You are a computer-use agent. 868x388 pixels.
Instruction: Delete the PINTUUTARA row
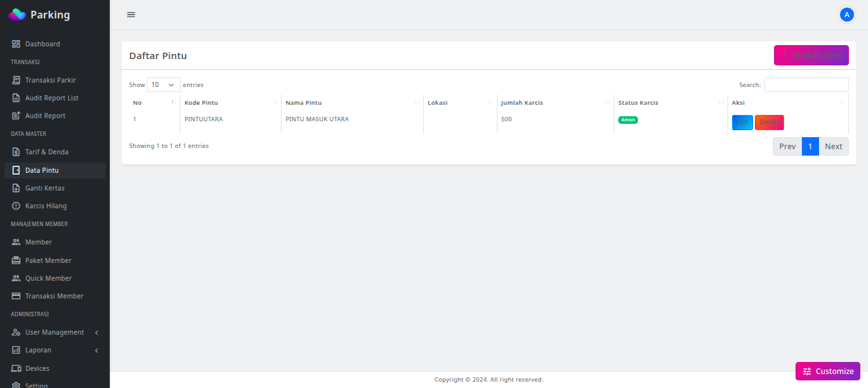[770, 123]
